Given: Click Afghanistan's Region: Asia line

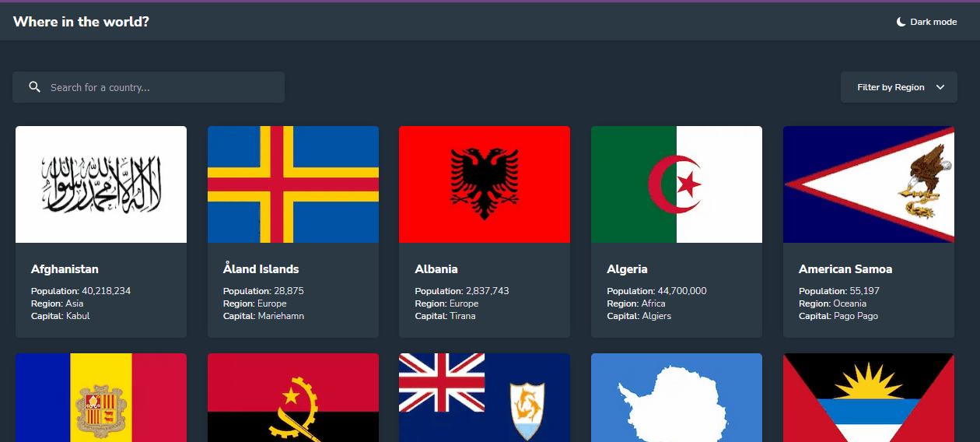Looking at the screenshot, I should (58, 303).
